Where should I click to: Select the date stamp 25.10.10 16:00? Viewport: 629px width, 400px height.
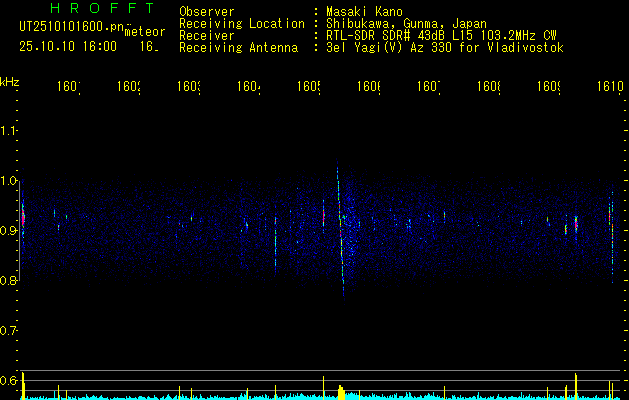[68, 47]
